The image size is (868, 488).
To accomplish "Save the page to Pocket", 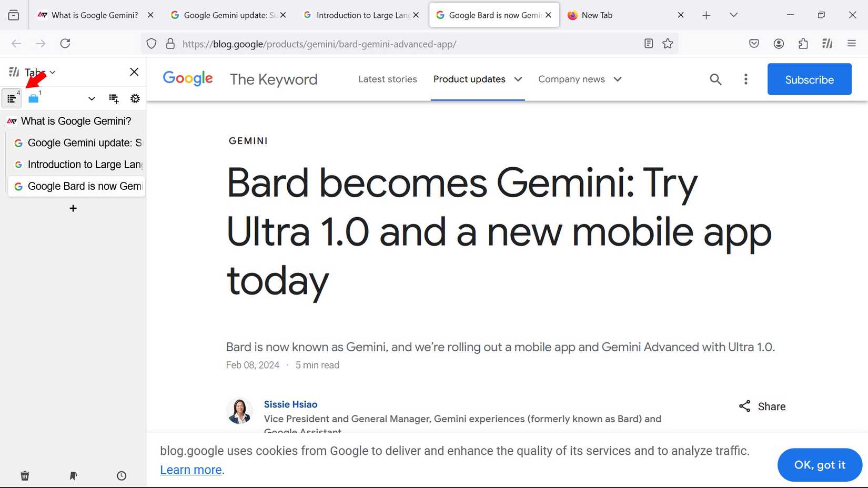I will click(x=754, y=44).
